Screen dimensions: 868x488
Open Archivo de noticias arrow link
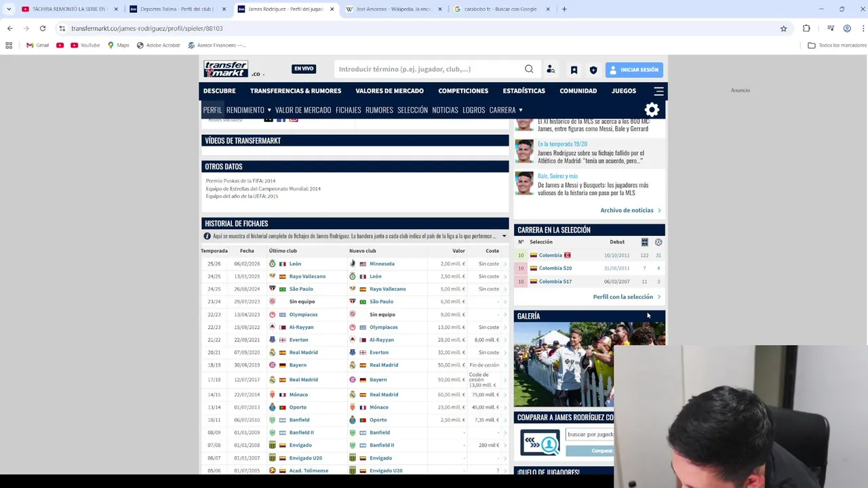[x=630, y=210]
